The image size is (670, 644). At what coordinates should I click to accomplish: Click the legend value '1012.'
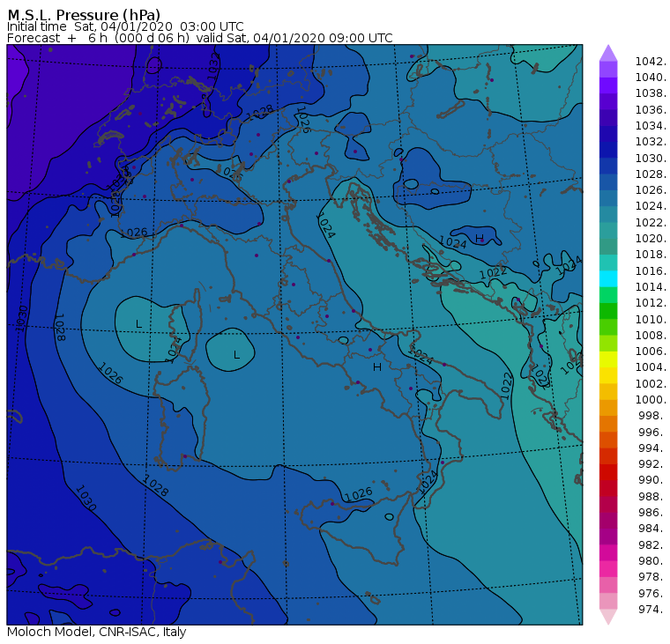click(651, 303)
